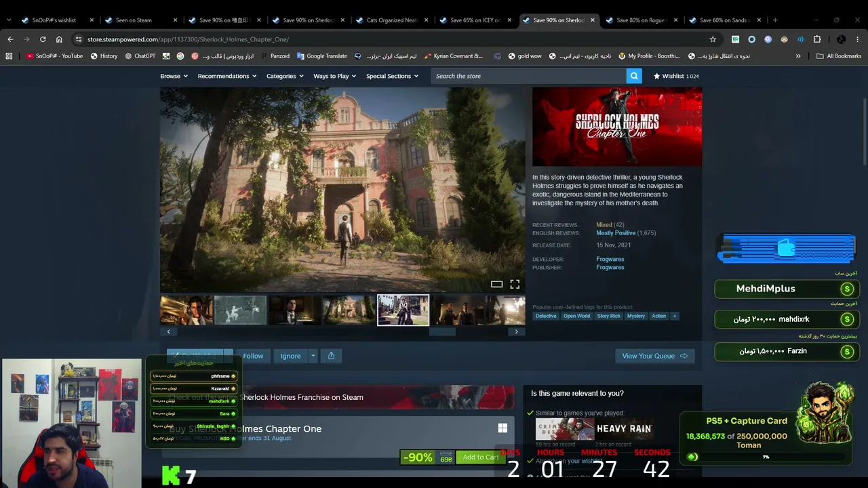Open the browser Extensions puzzle menu

pos(817,39)
